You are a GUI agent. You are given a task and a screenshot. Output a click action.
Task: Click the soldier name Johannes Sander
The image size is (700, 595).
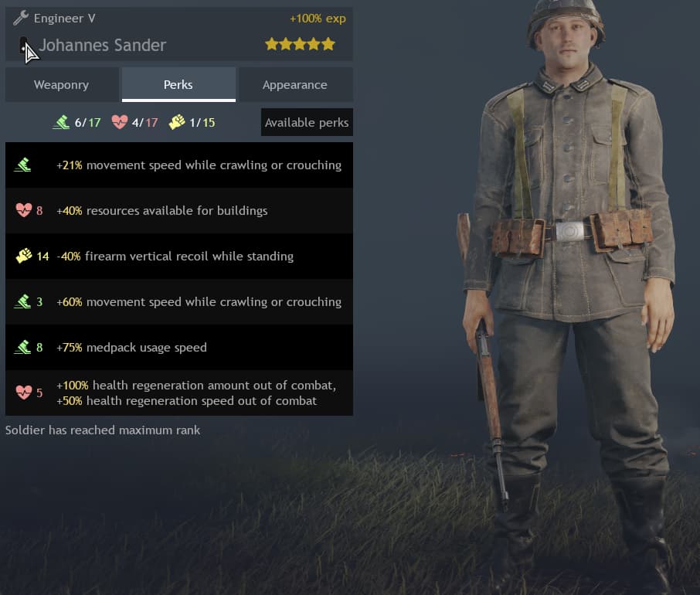[x=103, y=45]
